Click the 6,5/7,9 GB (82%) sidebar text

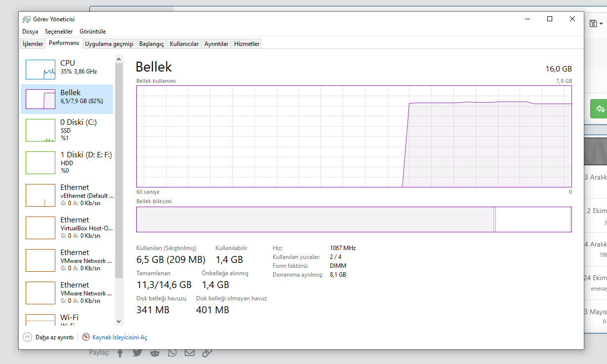pos(82,101)
